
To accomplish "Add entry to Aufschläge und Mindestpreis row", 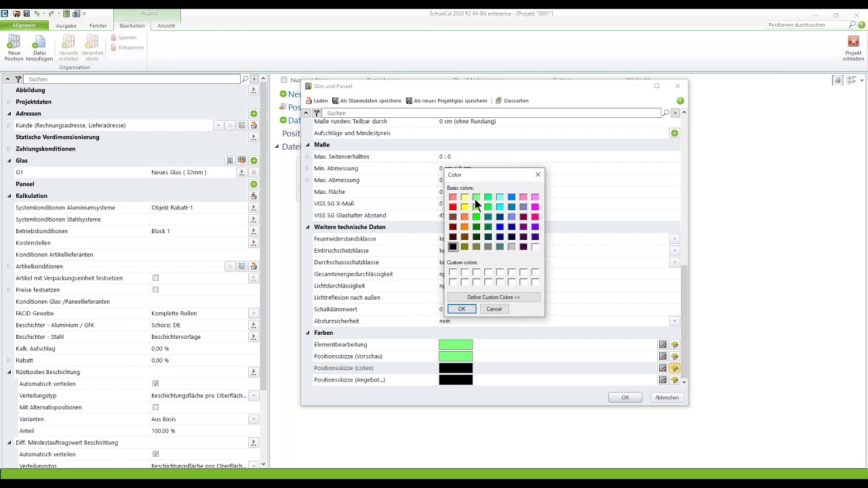I will pos(675,133).
